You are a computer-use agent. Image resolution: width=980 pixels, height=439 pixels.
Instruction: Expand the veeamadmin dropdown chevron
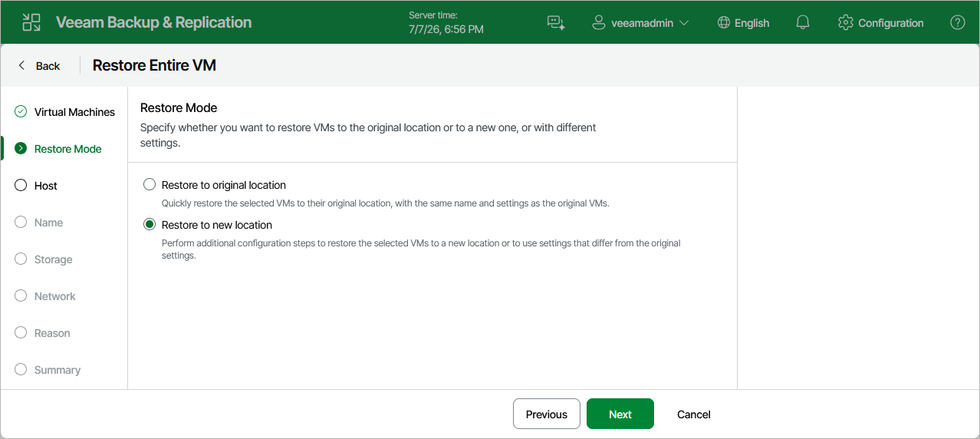[684, 23]
